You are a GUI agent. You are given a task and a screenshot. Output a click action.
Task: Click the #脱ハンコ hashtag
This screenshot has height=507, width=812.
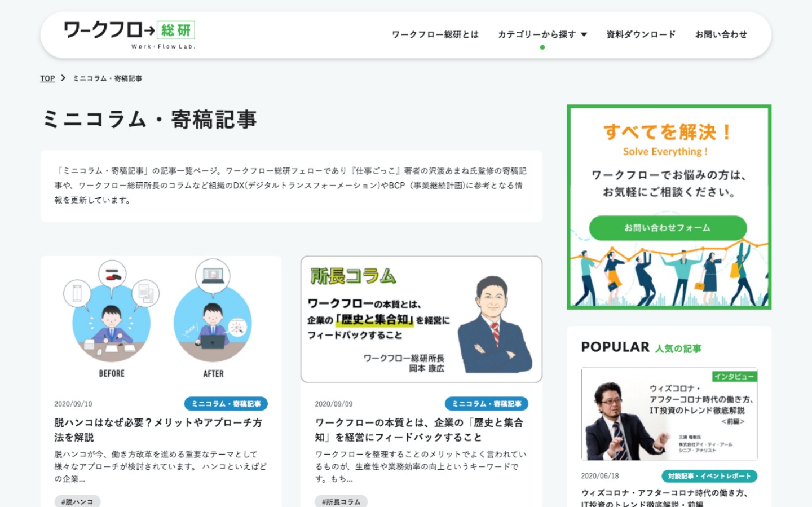(x=77, y=501)
